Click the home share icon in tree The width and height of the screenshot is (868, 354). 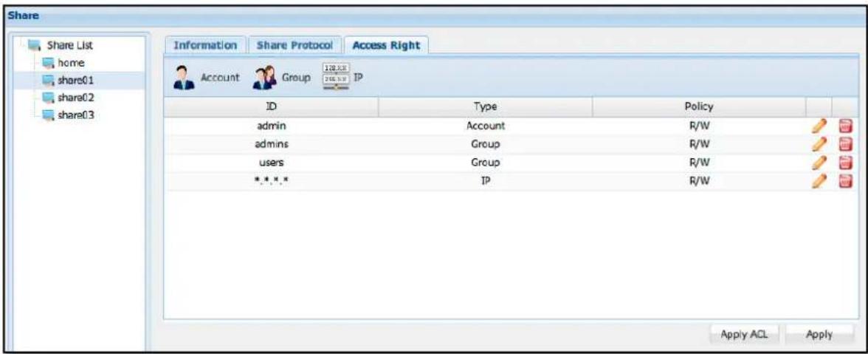click(x=50, y=63)
